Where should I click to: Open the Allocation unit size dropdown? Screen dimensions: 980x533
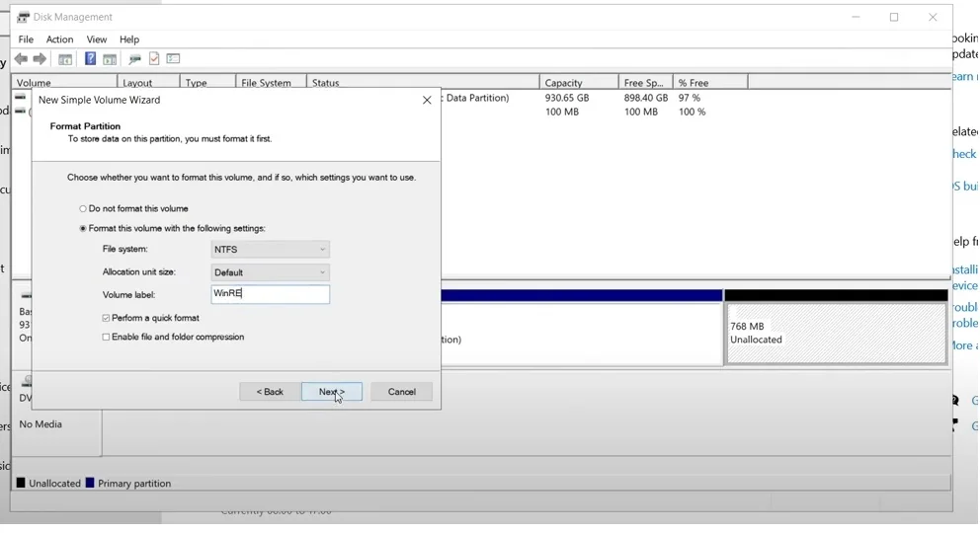(x=270, y=272)
